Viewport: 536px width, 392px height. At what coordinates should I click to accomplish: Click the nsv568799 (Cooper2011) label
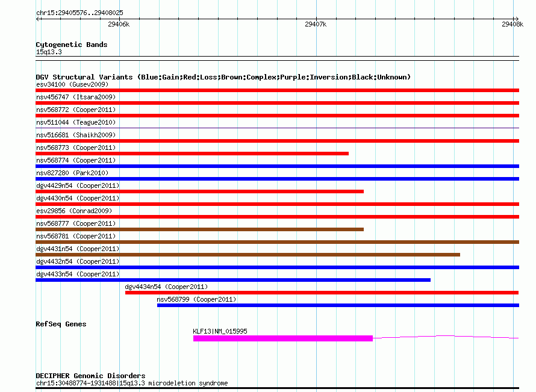point(196,299)
